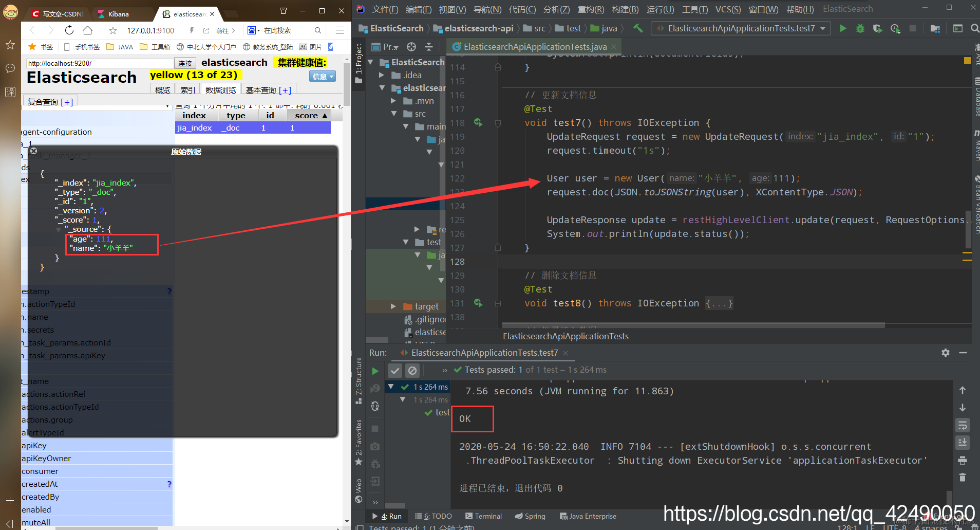Locate current file using Project panel crosshair
This screenshot has width=980, height=530.
[411, 47]
